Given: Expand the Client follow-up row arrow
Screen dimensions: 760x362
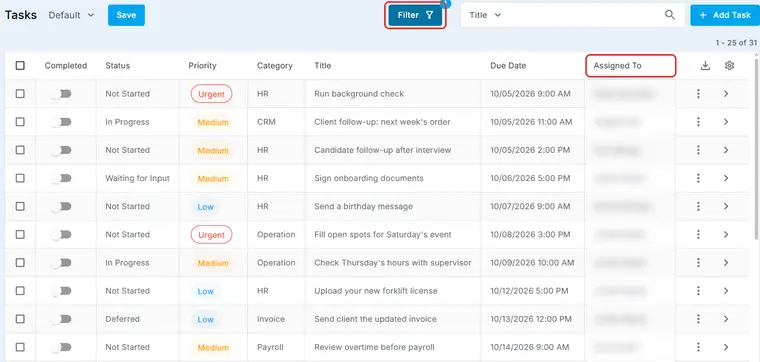Looking at the screenshot, I should pos(726,122).
